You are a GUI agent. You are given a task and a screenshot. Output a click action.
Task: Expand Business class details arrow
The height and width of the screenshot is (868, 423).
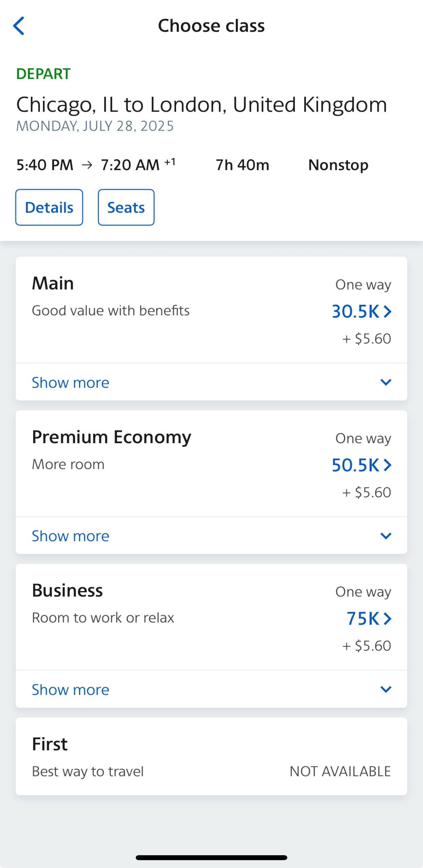386,689
